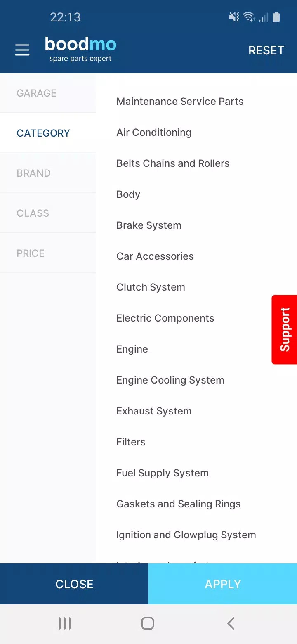The height and width of the screenshot is (644, 297).
Task: Open the red Support side tab
Action: tap(285, 329)
